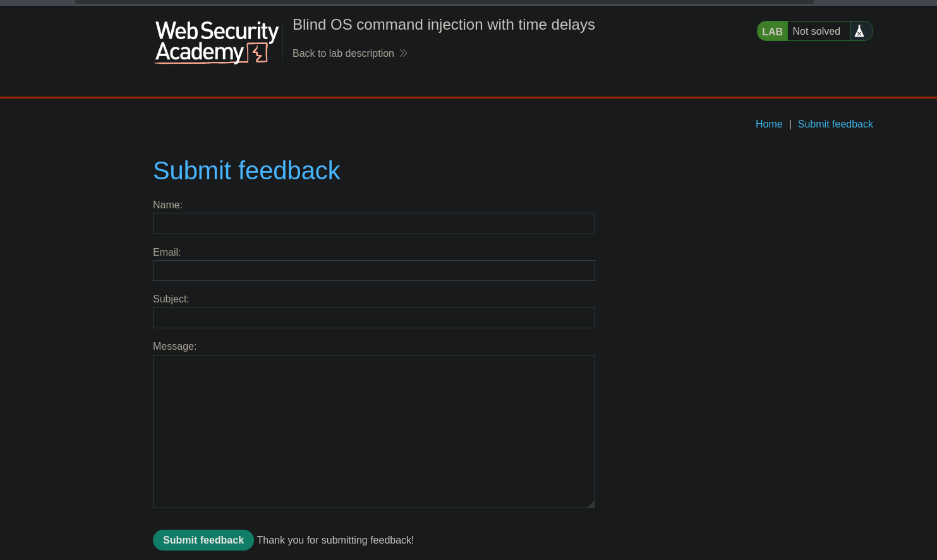Viewport: 937px width, 560px height.
Task: Click the blue 'Submit feedback' page heading
Action: (x=246, y=170)
